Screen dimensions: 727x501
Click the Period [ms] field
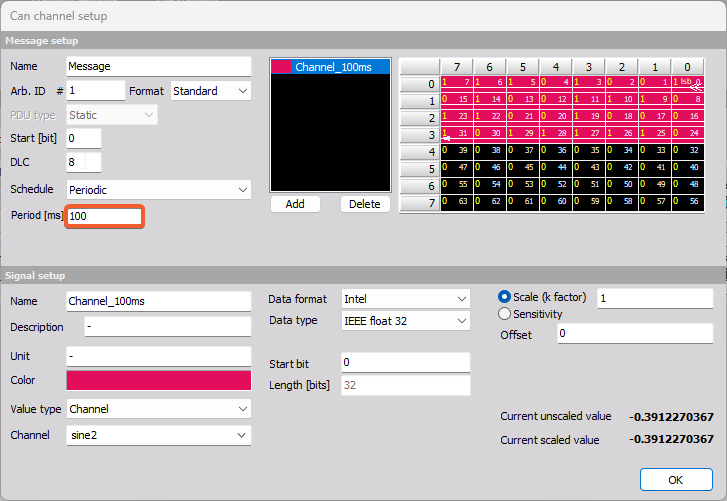105,216
